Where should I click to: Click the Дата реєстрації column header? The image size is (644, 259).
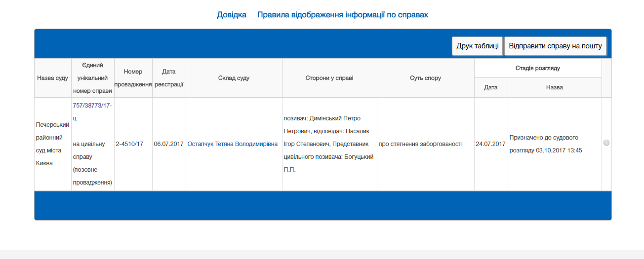(169, 78)
